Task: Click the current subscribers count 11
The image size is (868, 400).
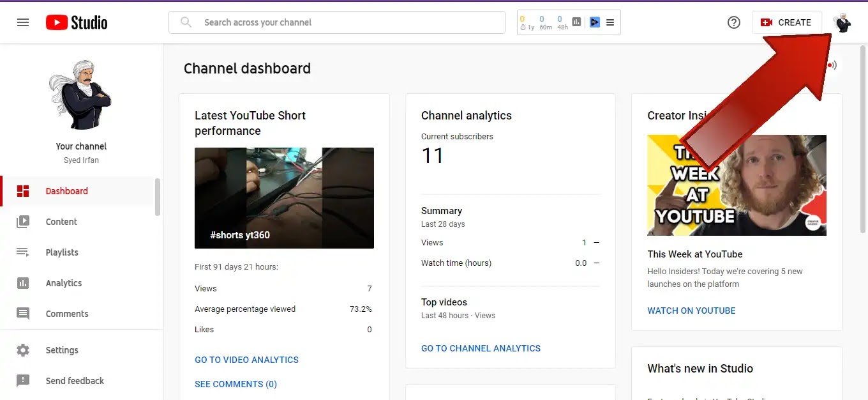Action: coord(432,155)
